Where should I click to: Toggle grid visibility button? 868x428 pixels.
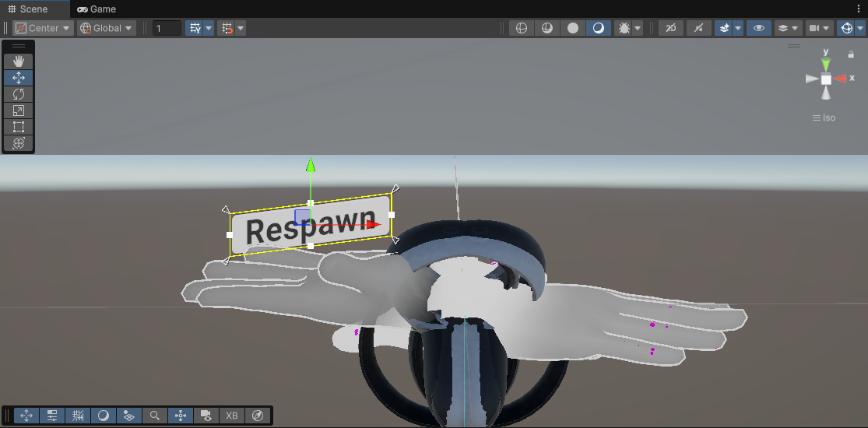[195, 28]
